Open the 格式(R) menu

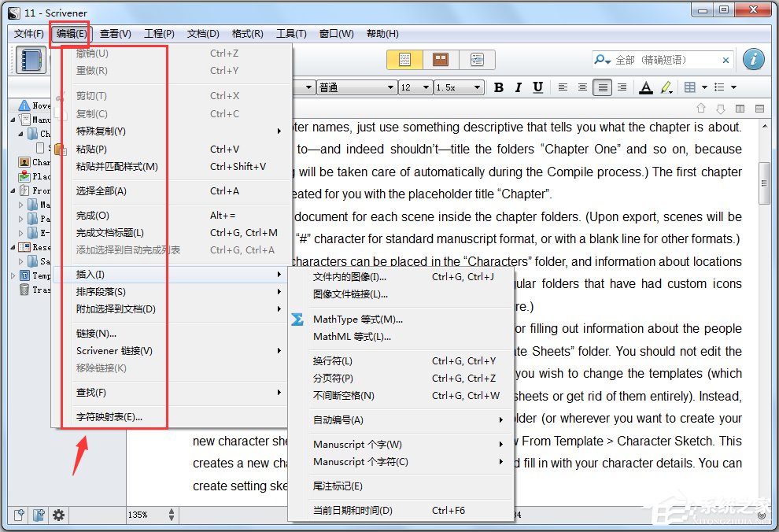pos(247,34)
